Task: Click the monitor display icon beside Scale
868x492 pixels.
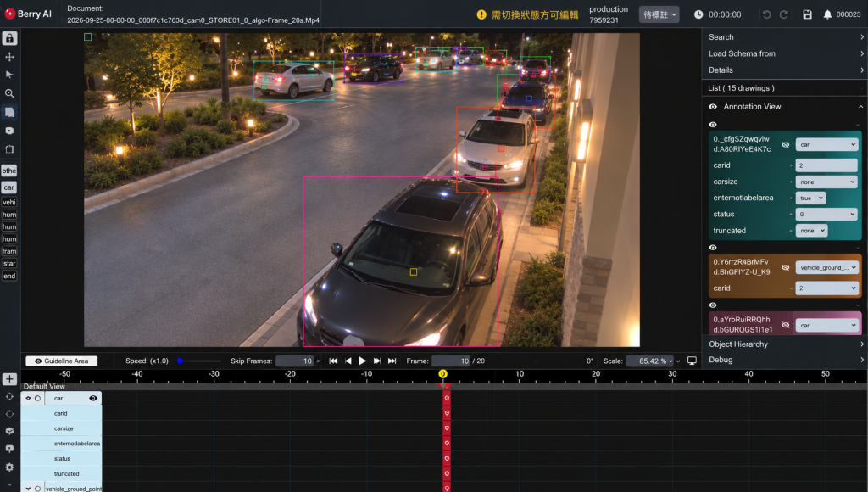Action: [692, 361]
